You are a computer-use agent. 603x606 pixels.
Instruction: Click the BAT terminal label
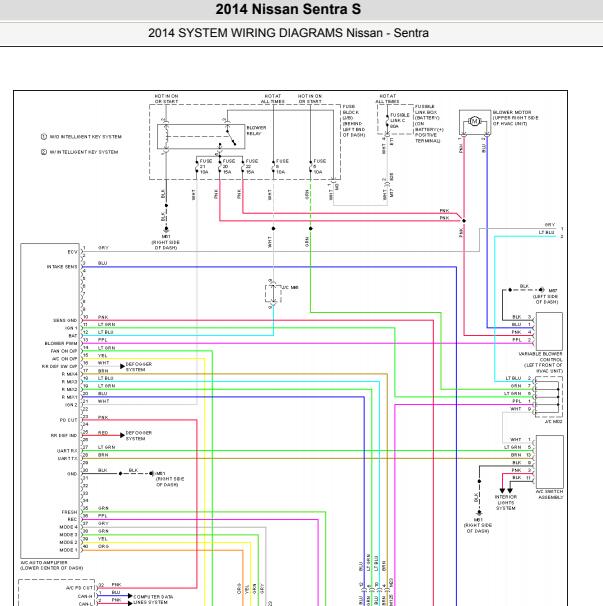point(73,336)
